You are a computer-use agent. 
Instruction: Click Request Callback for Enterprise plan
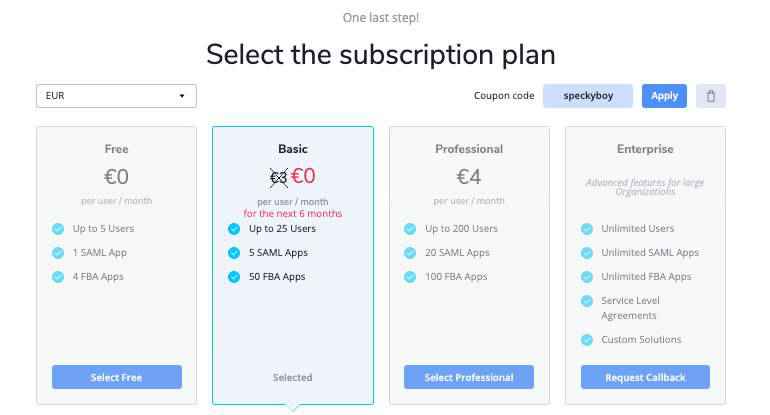(x=645, y=377)
